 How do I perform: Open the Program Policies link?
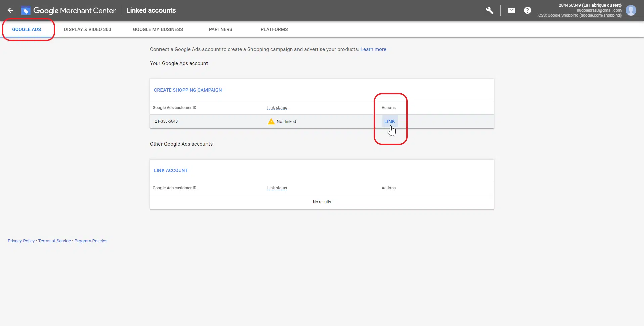91,241
